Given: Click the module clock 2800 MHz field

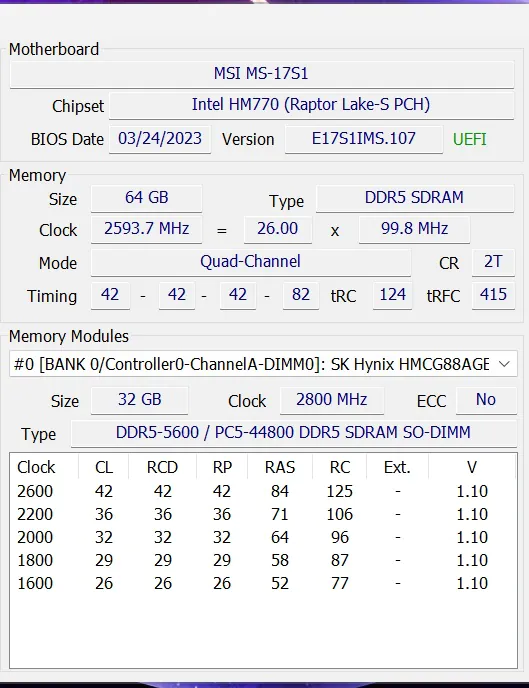Looking at the screenshot, I should (x=332, y=400).
